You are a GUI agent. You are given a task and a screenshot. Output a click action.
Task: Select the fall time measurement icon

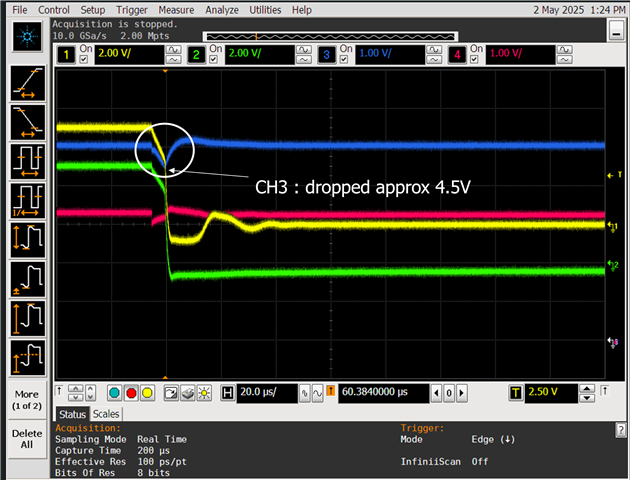pos(28,122)
